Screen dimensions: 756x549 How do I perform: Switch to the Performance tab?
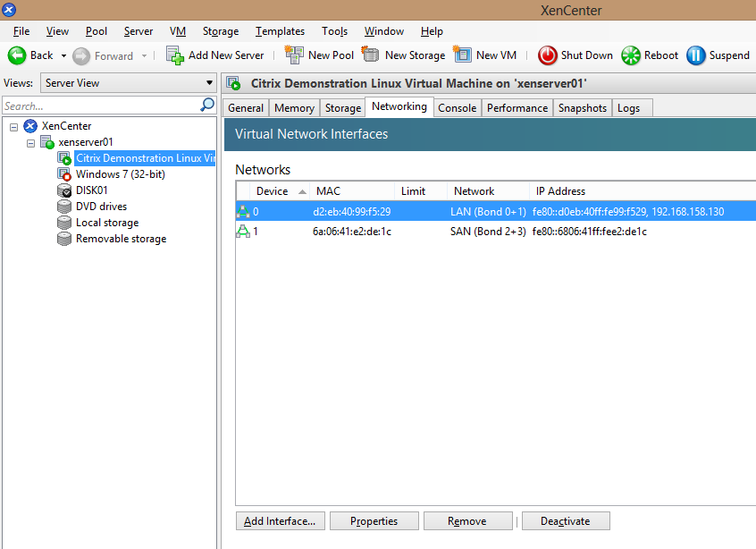click(x=517, y=108)
